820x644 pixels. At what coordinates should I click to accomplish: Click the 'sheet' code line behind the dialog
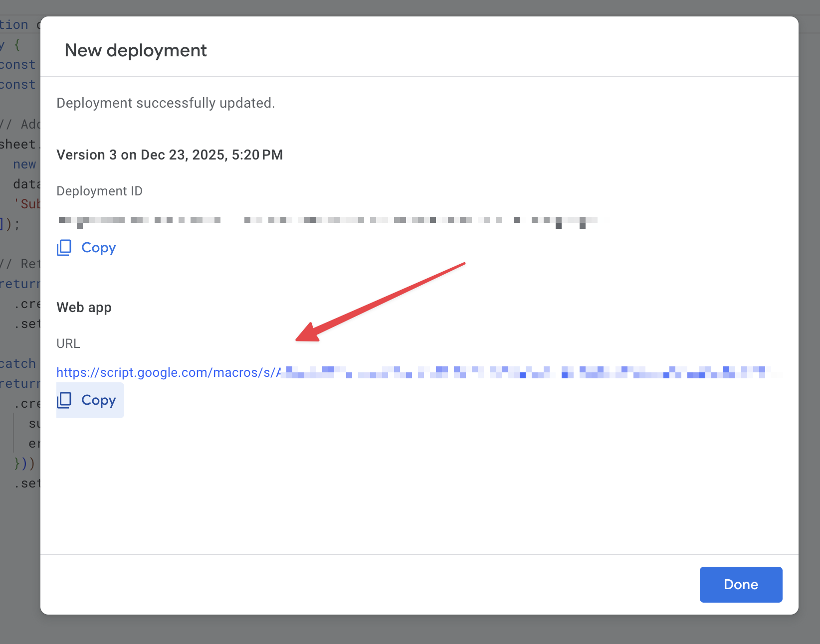click(x=18, y=145)
